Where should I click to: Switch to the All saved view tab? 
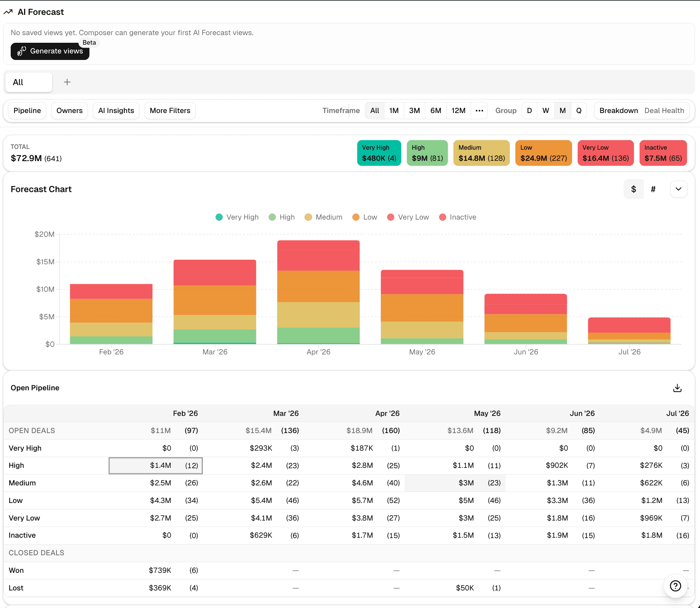click(28, 82)
